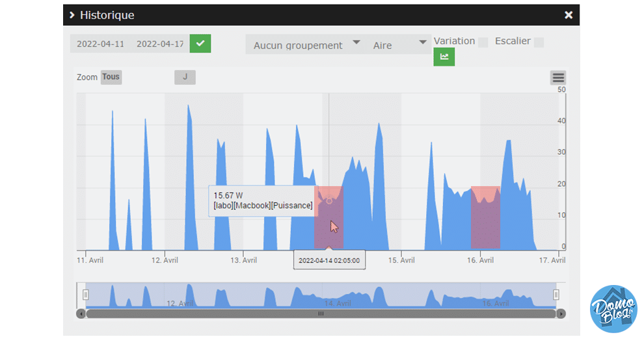The height and width of the screenshot is (339, 644).
Task: Click the end date field 2022-04-17
Action: 159,44
